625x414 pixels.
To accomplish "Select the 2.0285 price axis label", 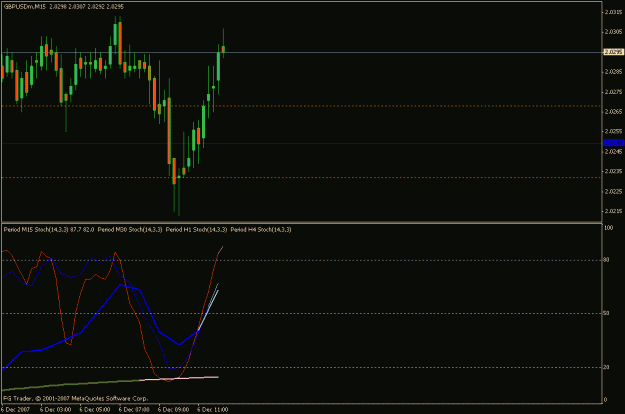I will point(613,72).
